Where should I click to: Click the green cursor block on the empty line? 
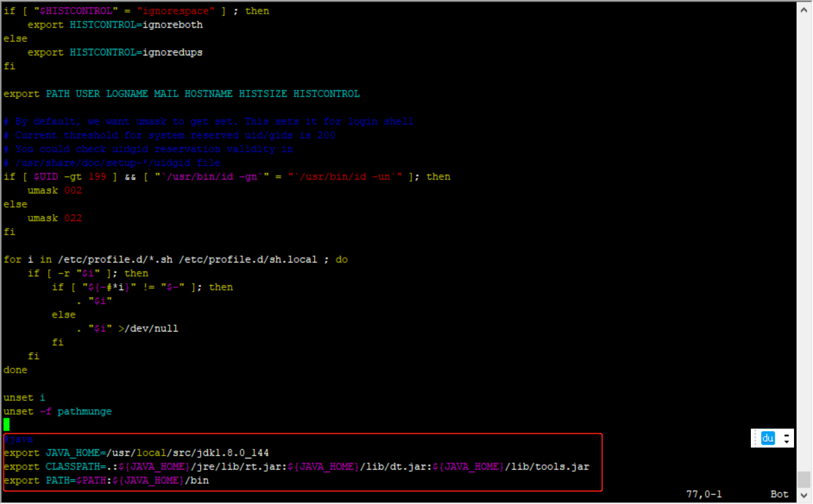[6, 425]
